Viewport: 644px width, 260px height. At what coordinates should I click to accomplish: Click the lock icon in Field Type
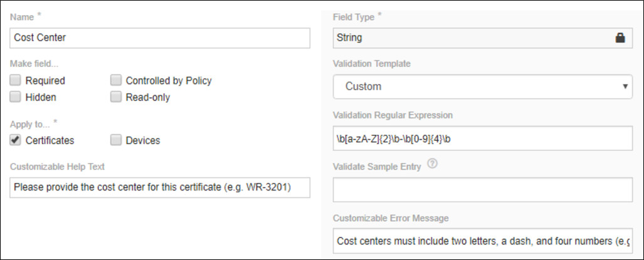coord(620,38)
